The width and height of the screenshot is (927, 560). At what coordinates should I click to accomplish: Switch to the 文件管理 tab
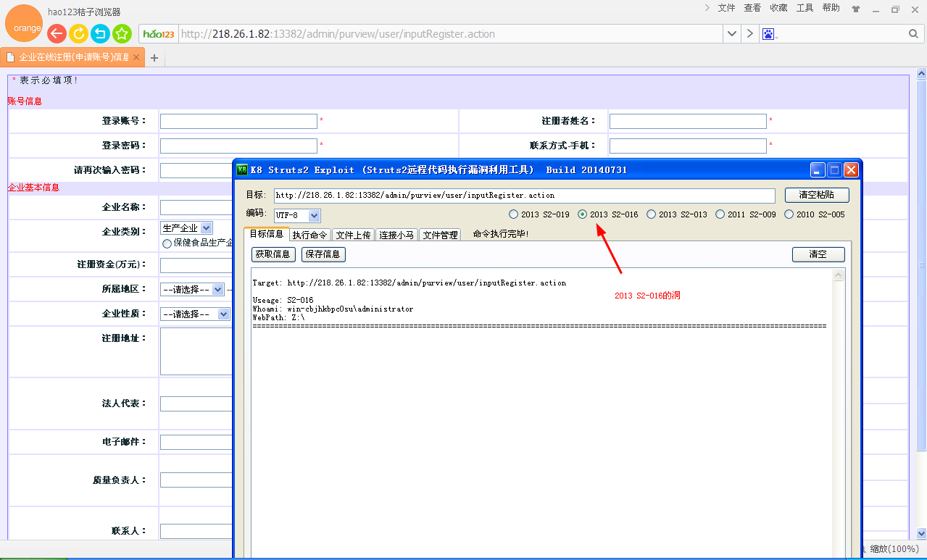[x=440, y=235]
